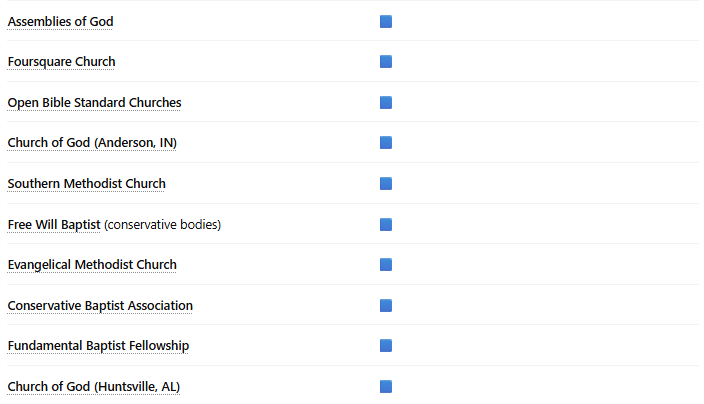Click blue square beside Evangelical Methodist Church

[386, 265]
